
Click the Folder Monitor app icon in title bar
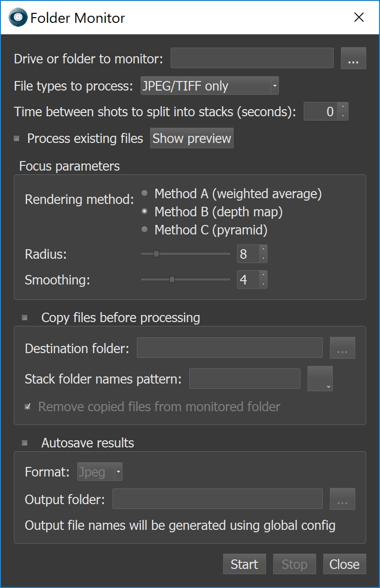coord(18,18)
